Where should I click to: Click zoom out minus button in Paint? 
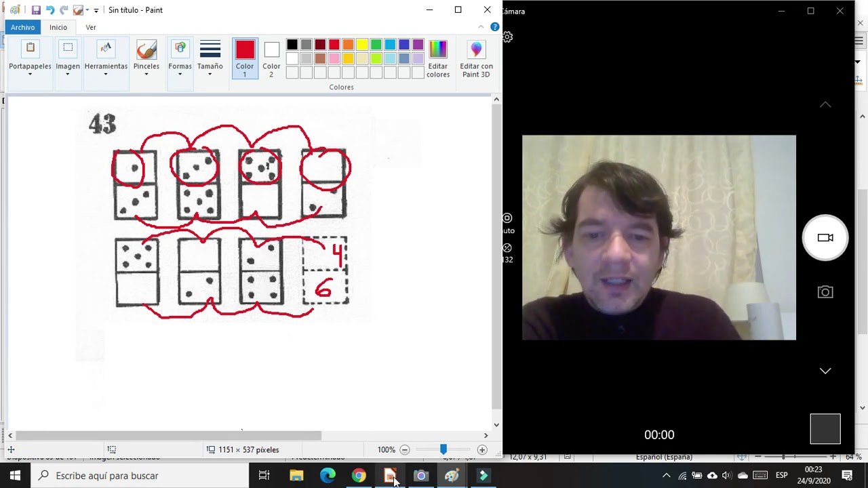[405, 449]
